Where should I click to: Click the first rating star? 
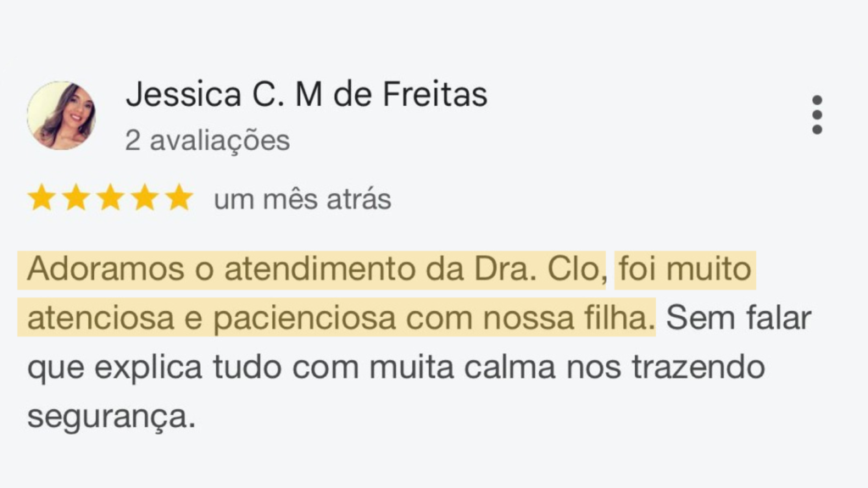(x=41, y=198)
